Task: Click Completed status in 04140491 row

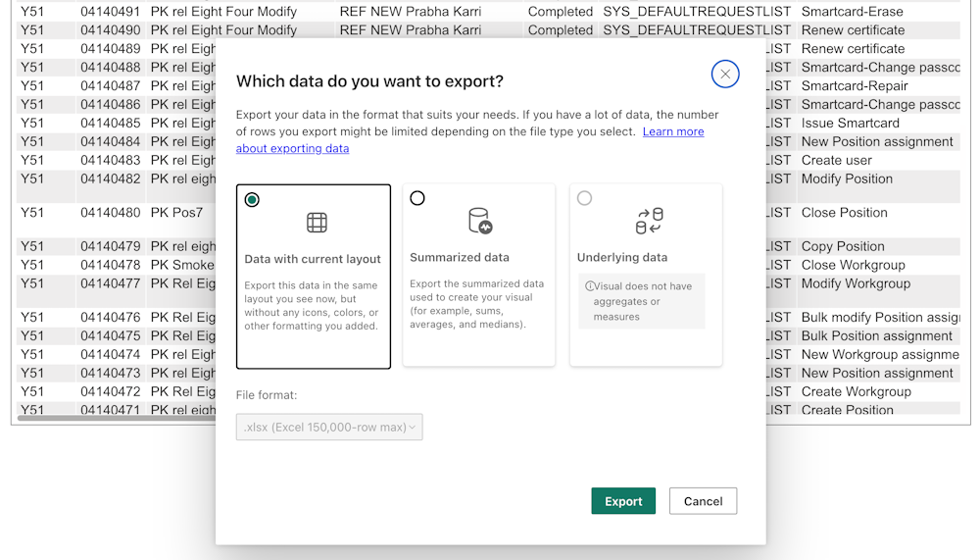Action: click(560, 11)
